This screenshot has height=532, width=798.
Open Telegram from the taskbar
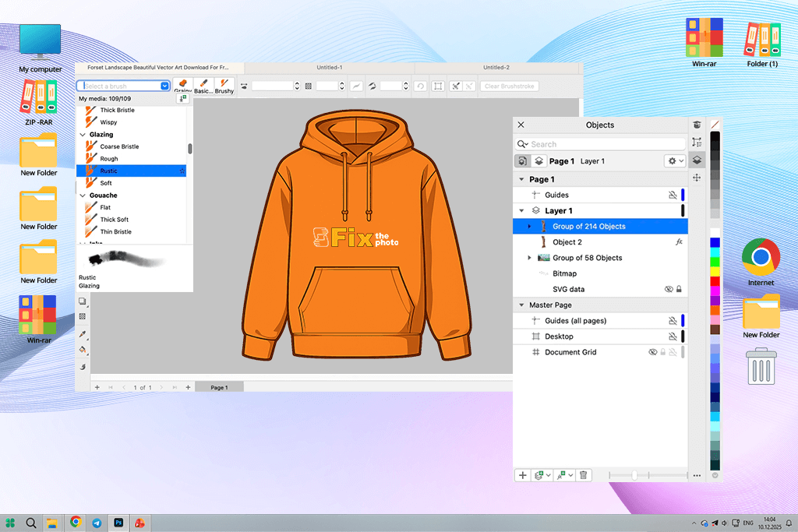tap(97, 523)
